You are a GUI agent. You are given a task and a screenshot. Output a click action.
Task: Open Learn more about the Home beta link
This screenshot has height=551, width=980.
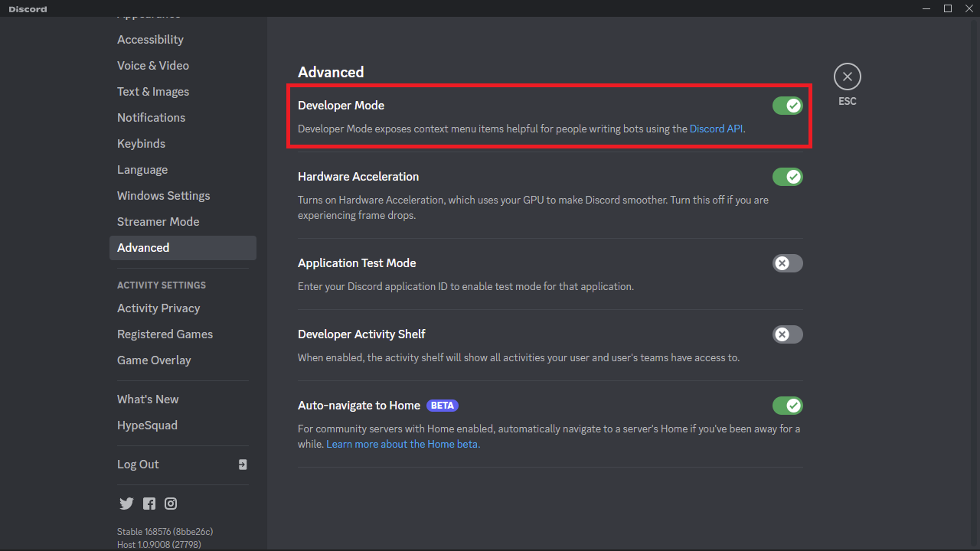coord(403,445)
